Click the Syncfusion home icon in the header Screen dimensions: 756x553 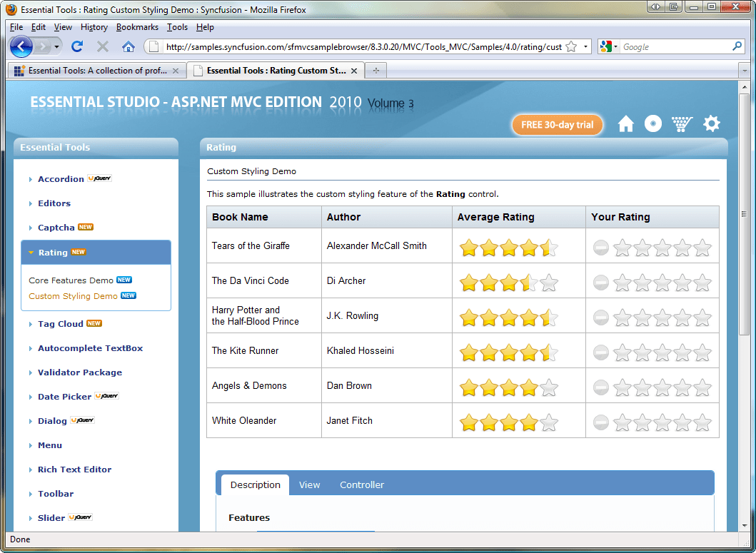(x=625, y=123)
